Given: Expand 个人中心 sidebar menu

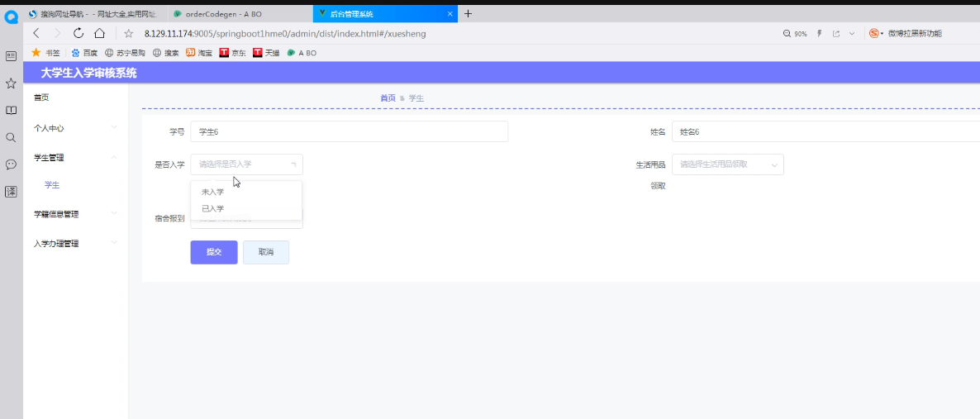Looking at the screenshot, I should pyautogui.click(x=76, y=127).
